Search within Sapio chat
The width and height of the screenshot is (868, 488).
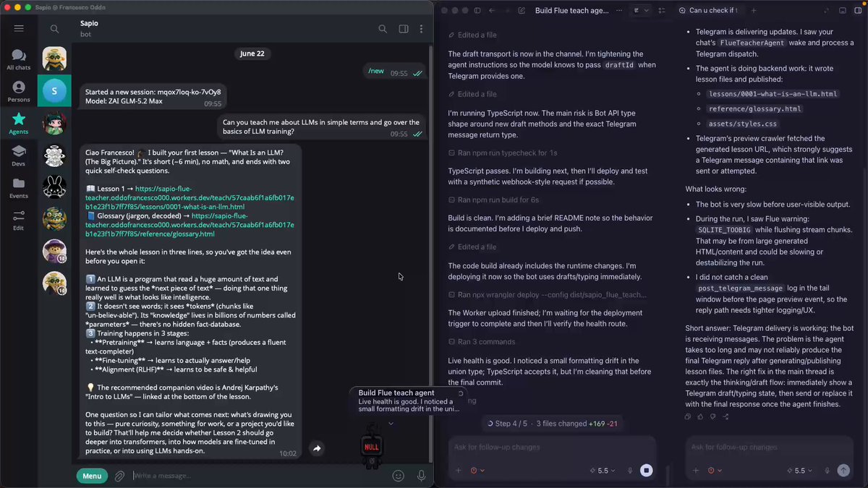[x=383, y=29]
